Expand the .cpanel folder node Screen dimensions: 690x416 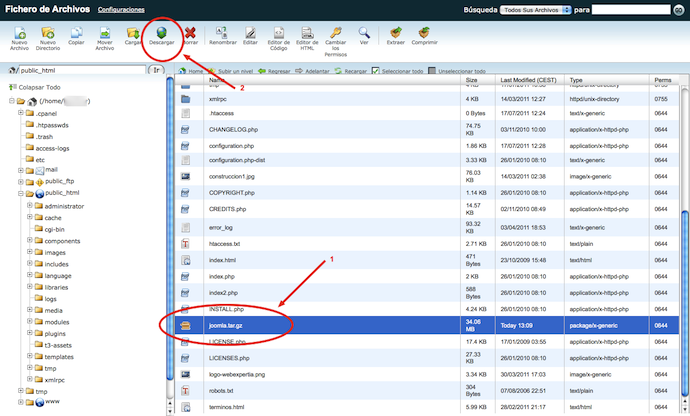[20, 113]
